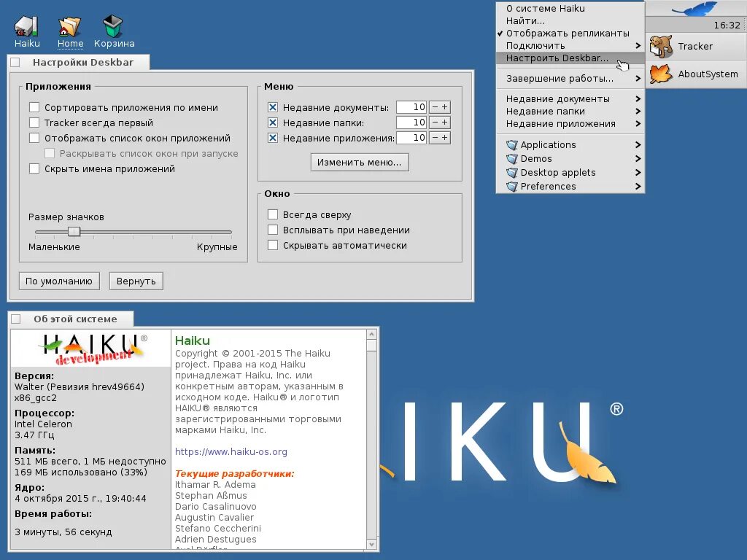The width and height of the screenshot is (747, 560).
Task: Click the Размер значков slider thumb
Action: pyautogui.click(x=74, y=231)
